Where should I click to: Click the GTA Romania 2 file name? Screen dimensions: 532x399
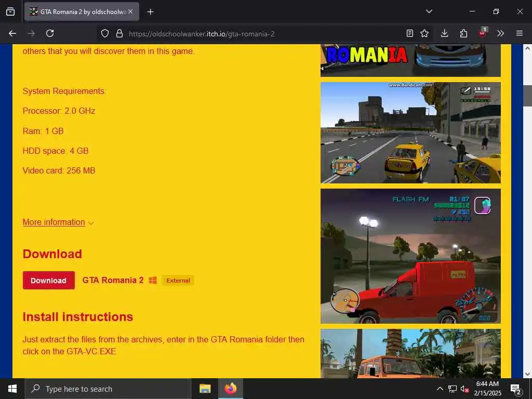(x=113, y=280)
